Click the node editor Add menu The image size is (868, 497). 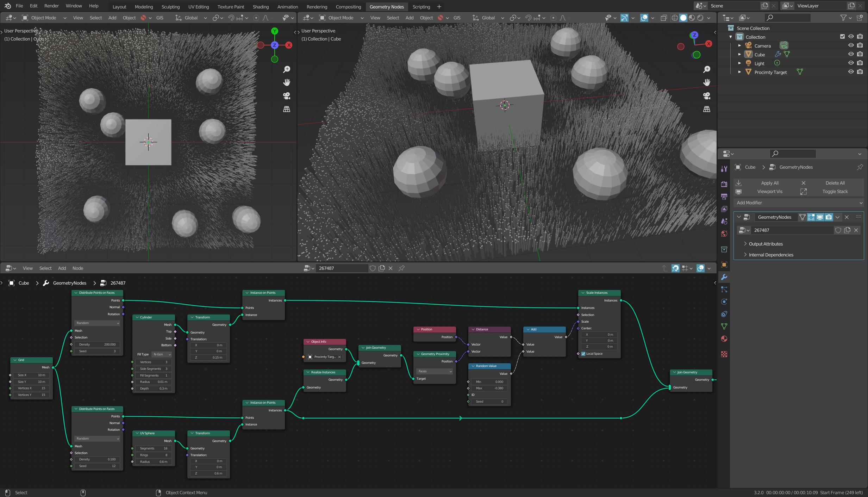(61, 268)
